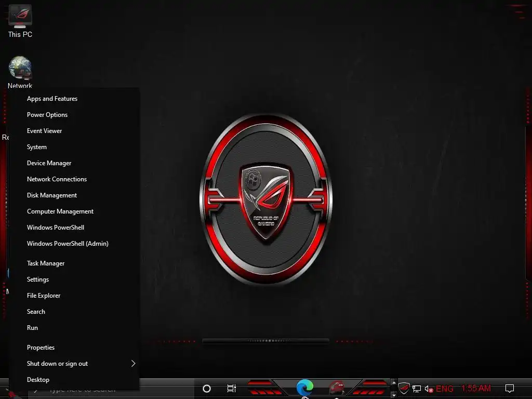Select the This PC desktop icon

coord(20,21)
